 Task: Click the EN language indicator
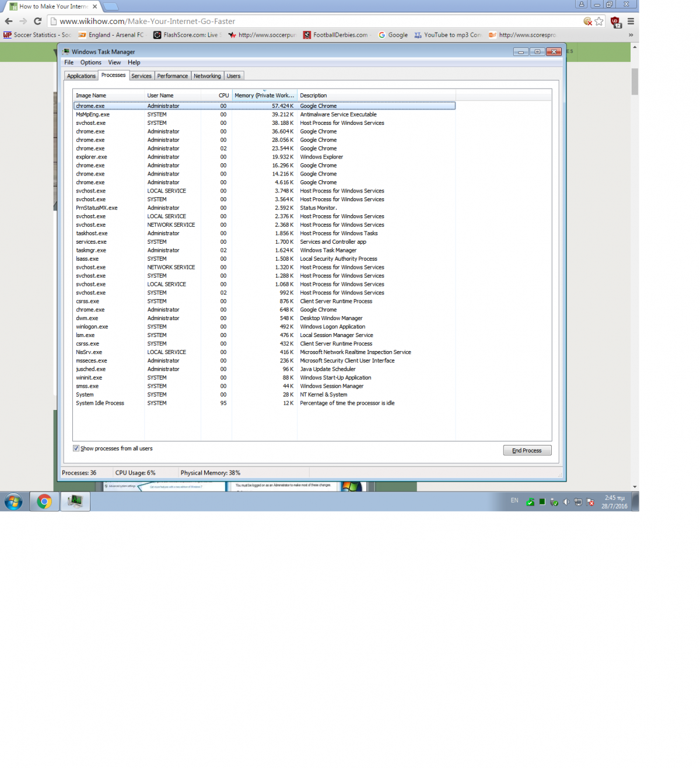(x=514, y=500)
